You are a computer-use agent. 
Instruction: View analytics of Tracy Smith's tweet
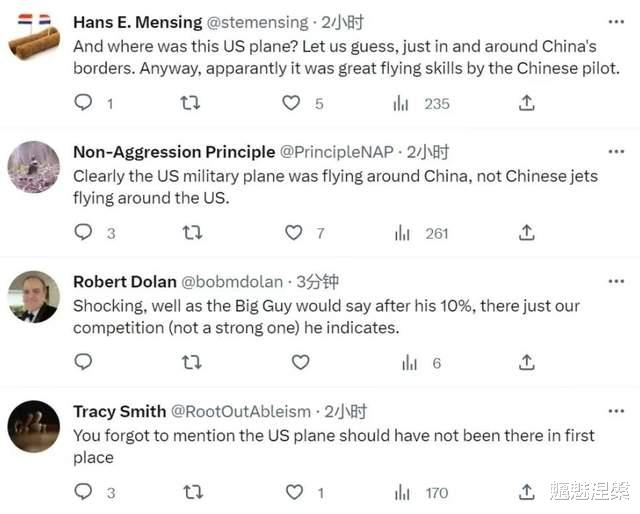pos(402,491)
